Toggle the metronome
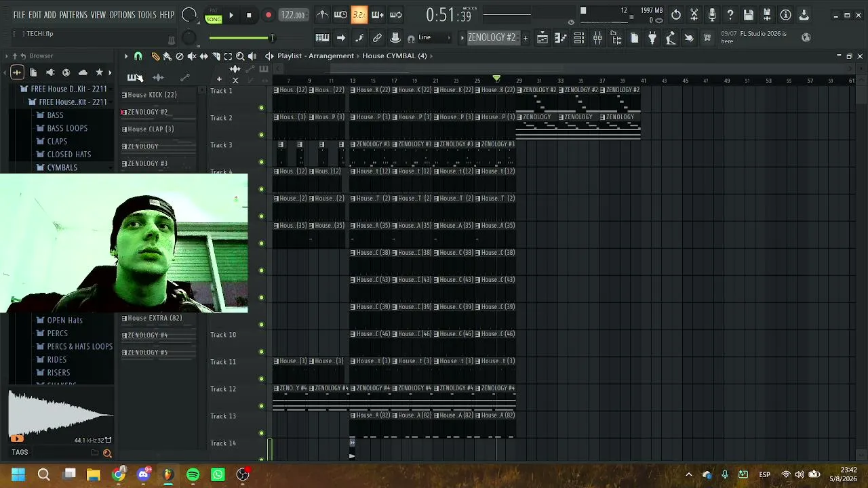This screenshot has height=488, width=868. click(x=323, y=15)
